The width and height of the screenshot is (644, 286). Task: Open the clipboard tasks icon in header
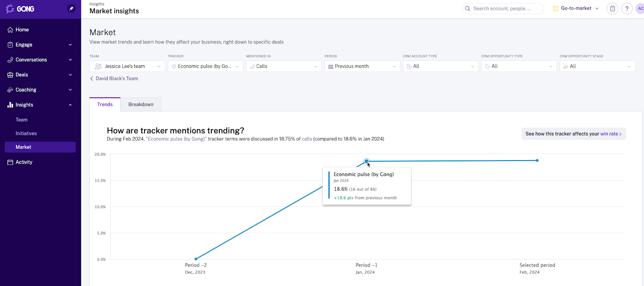pyautogui.click(x=613, y=8)
